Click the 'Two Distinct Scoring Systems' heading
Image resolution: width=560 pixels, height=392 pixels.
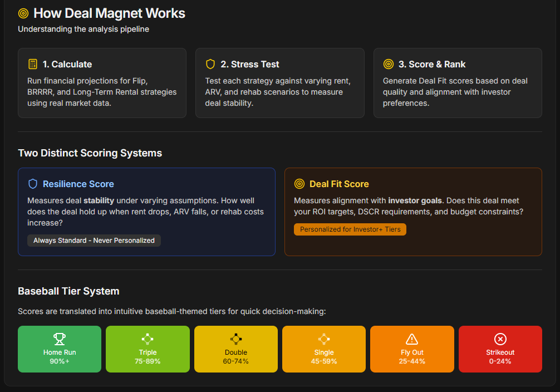[90, 153]
